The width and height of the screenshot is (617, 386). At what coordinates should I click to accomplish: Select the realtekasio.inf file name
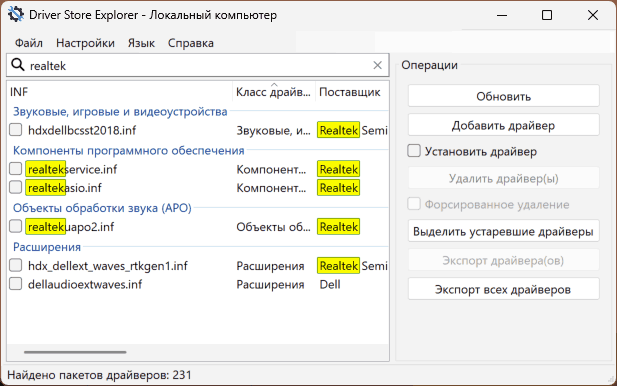(x=65, y=188)
